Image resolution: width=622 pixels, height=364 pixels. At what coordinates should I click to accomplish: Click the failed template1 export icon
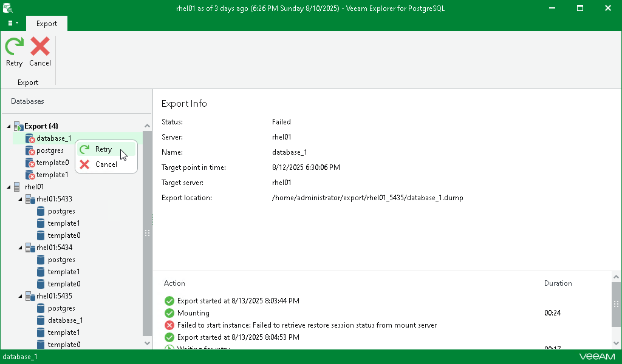[30, 175]
